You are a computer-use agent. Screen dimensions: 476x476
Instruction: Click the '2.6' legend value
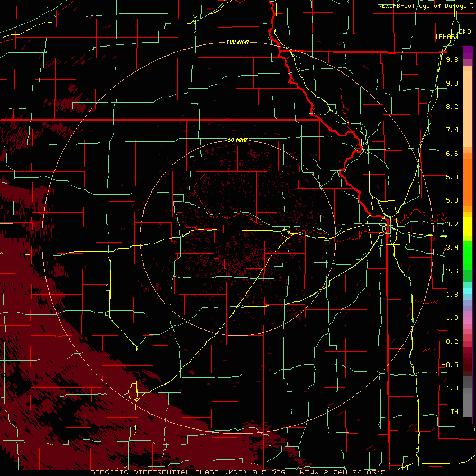pos(452,271)
